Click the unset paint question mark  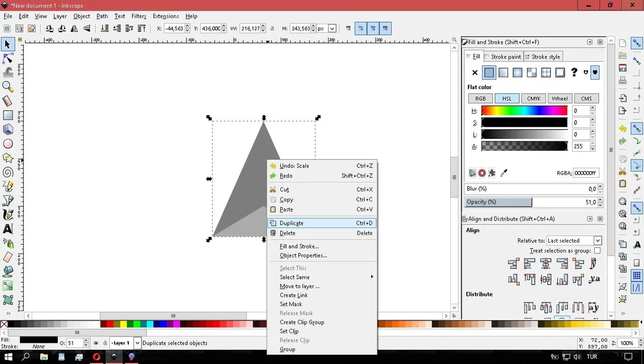coord(574,73)
